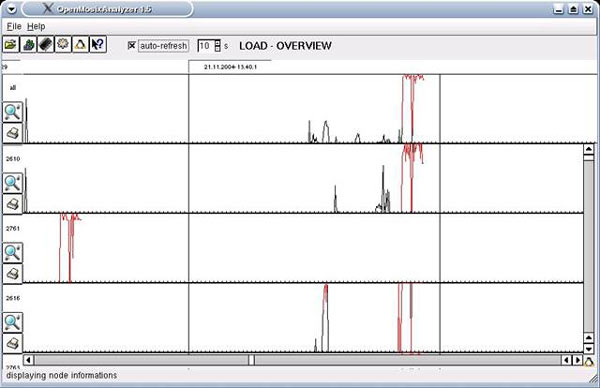Toggle the auto-refresh checkbox
This screenshot has width=600, height=388.
[132, 46]
